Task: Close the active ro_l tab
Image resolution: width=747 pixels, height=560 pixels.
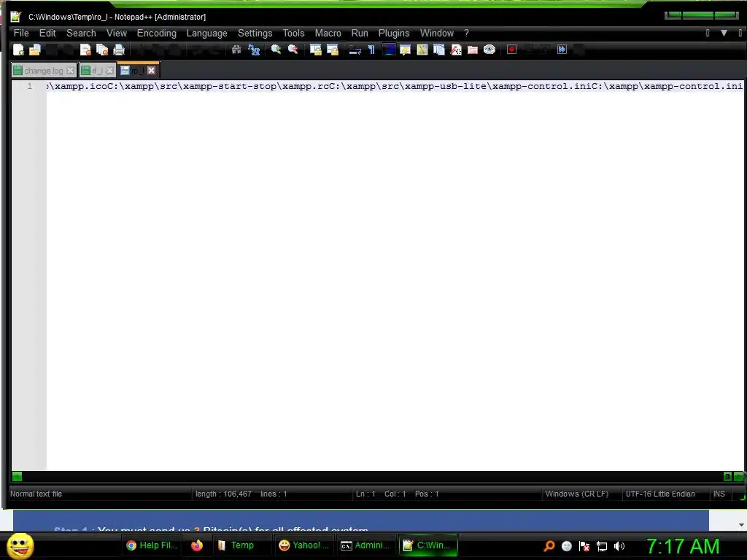Action: [x=152, y=71]
